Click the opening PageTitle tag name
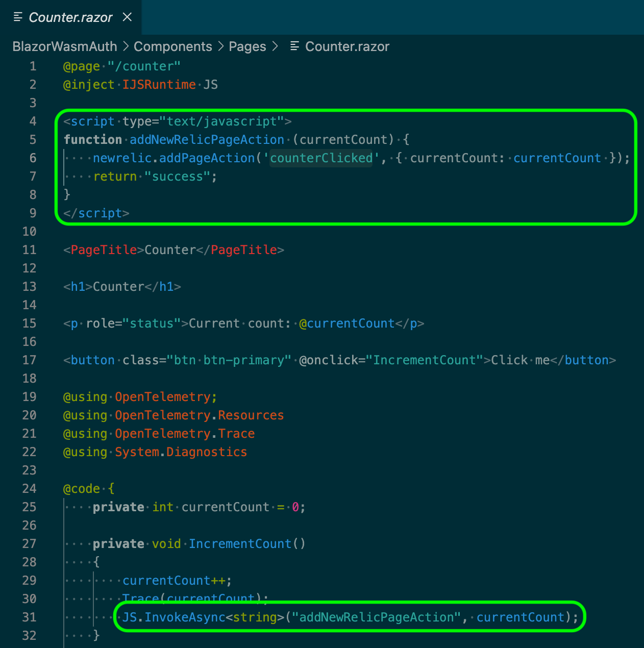The image size is (644, 648). click(x=104, y=250)
